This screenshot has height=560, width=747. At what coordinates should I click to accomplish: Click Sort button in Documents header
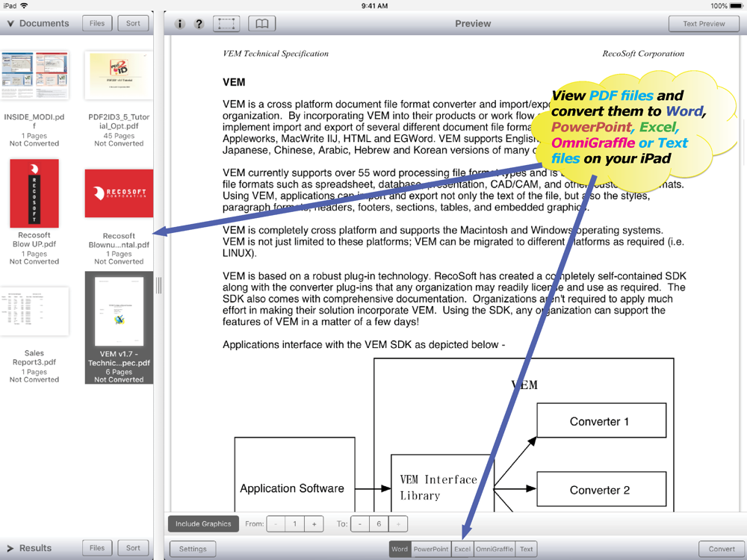134,23
